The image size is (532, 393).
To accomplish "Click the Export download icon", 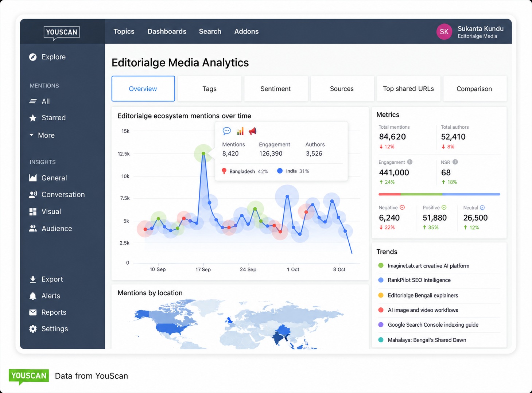I will pyautogui.click(x=33, y=279).
